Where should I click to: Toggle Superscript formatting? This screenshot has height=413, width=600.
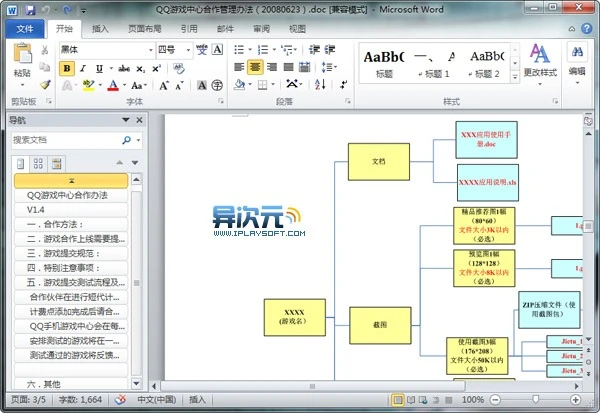click(x=156, y=69)
